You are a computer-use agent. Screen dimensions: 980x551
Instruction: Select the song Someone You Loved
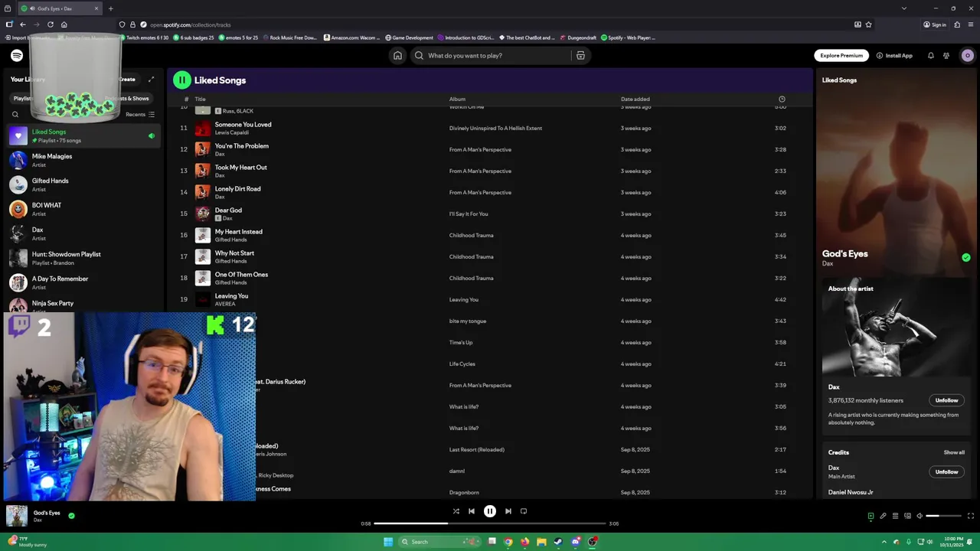(x=243, y=124)
